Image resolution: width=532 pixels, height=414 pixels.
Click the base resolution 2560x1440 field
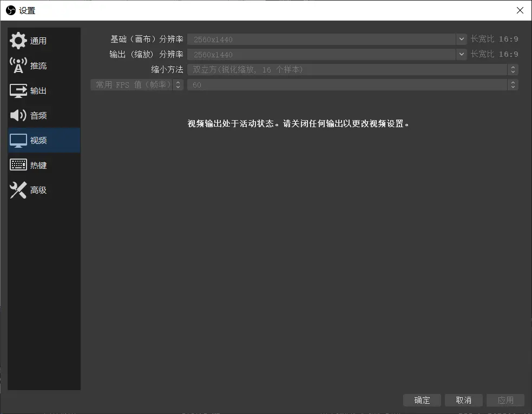tap(321, 39)
